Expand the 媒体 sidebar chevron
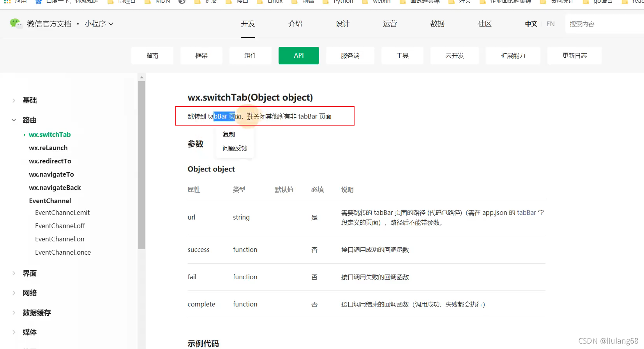The height and width of the screenshot is (349, 644). (x=14, y=332)
